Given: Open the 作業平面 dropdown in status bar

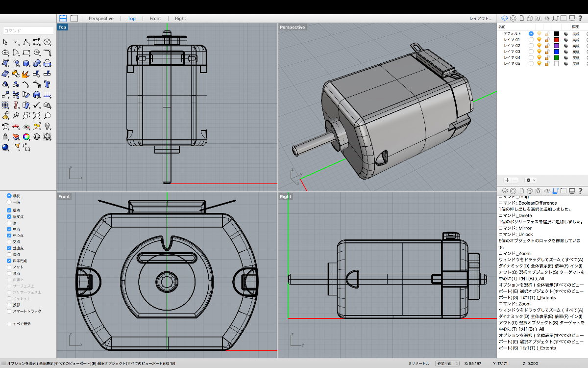Looking at the screenshot, I should point(447,364).
